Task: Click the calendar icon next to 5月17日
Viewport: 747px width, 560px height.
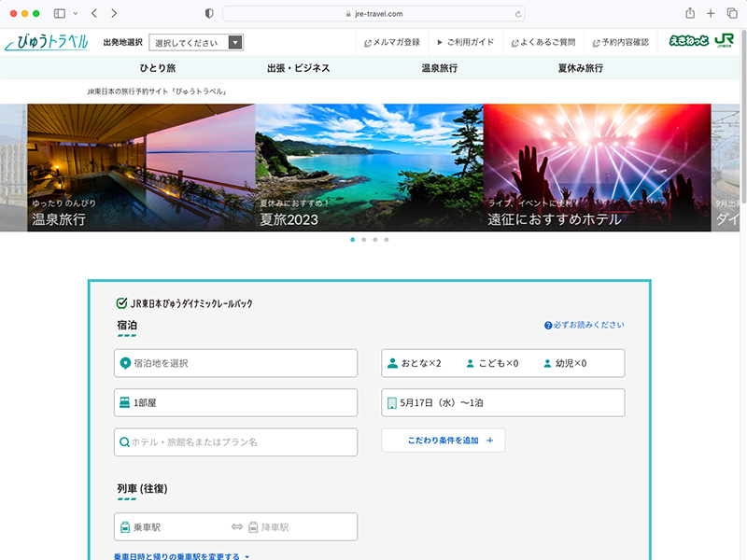Action: point(393,402)
